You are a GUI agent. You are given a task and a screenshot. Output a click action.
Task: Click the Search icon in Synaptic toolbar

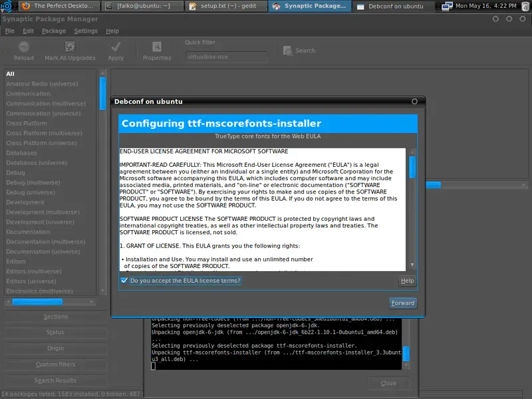point(288,51)
